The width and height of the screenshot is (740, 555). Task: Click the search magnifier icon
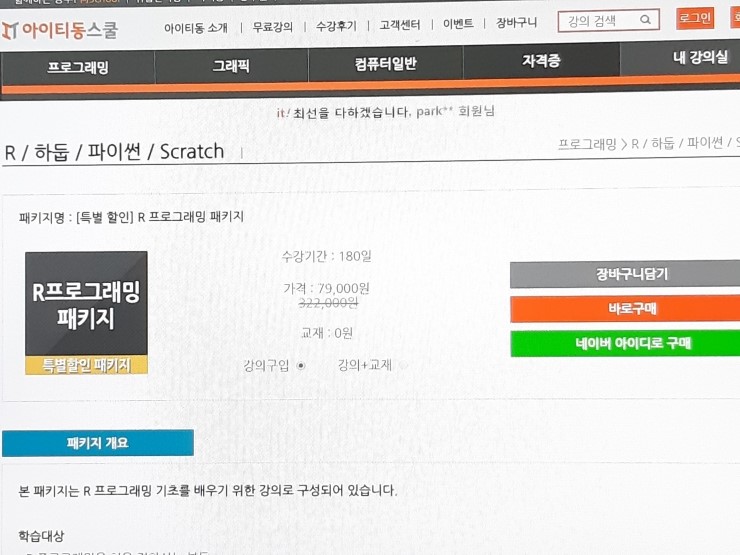click(645, 20)
